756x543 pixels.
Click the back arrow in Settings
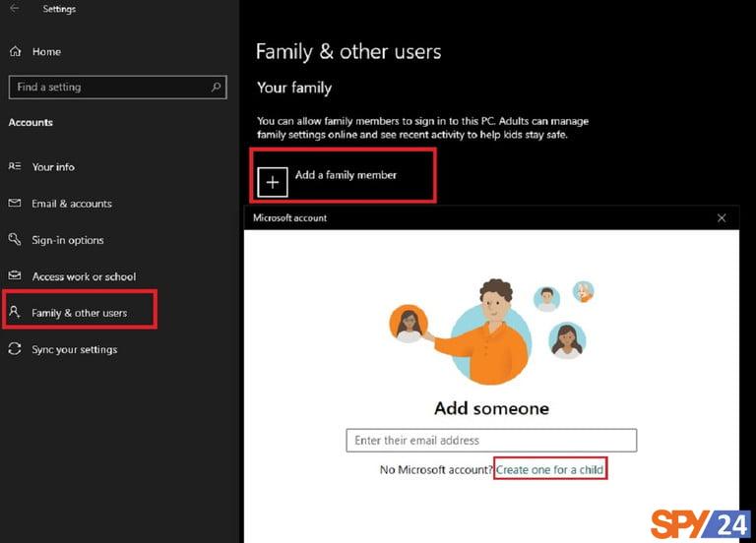pyautogui.click(x=15, y=8)
